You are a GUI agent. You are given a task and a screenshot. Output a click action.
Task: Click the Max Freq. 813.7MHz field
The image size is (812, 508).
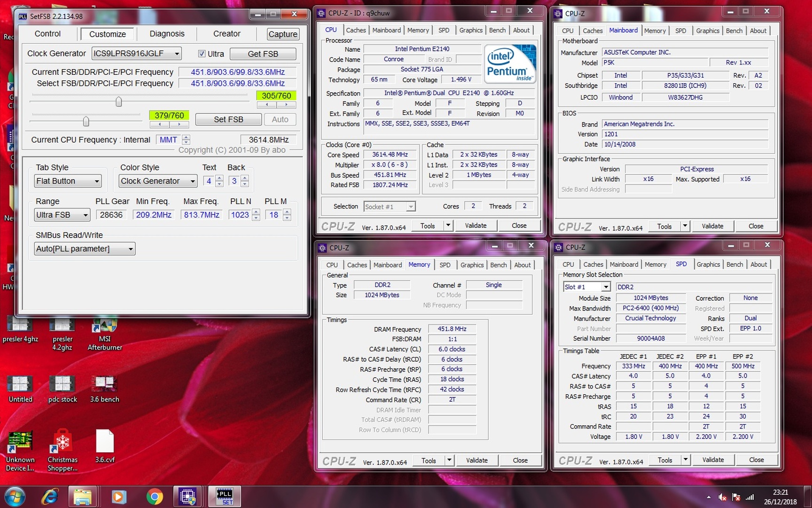click(x=202, y=215)
